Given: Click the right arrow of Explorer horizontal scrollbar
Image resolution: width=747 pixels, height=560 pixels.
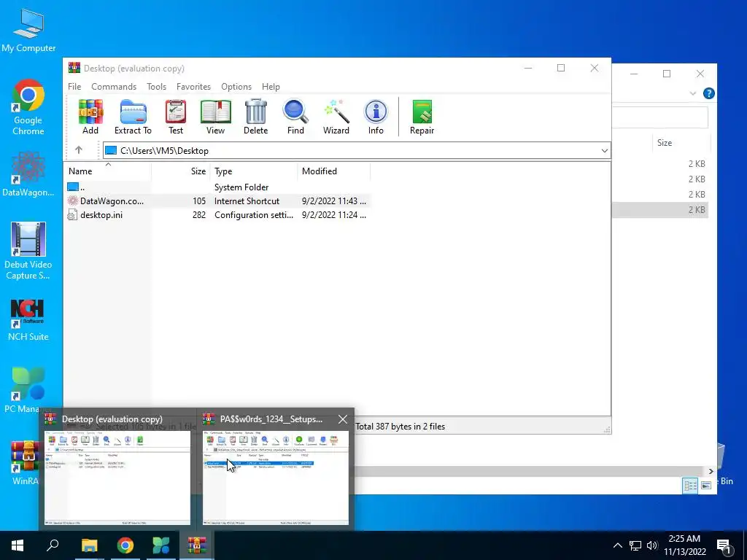Looking at the screenshot, I should [x=711, y=471].
